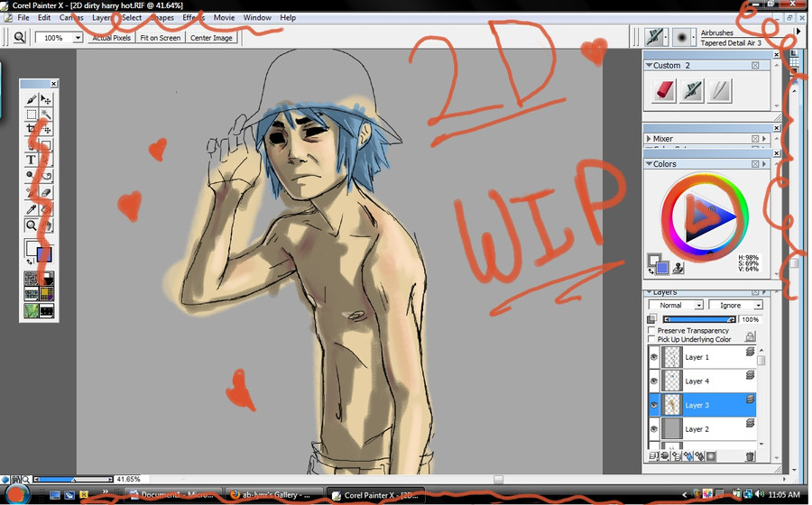Select the Text tool
812x505 pixels.
point(31,160)
